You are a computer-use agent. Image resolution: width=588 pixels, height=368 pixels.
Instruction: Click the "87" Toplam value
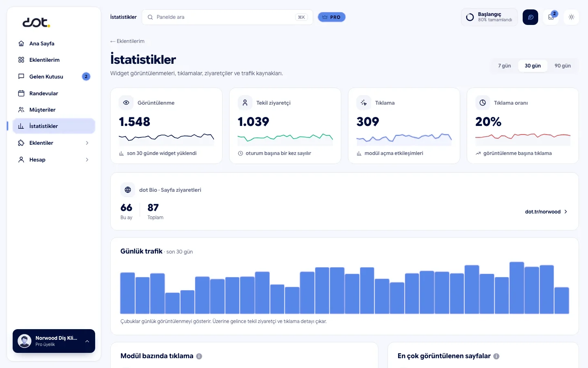[x=153, y=208]
